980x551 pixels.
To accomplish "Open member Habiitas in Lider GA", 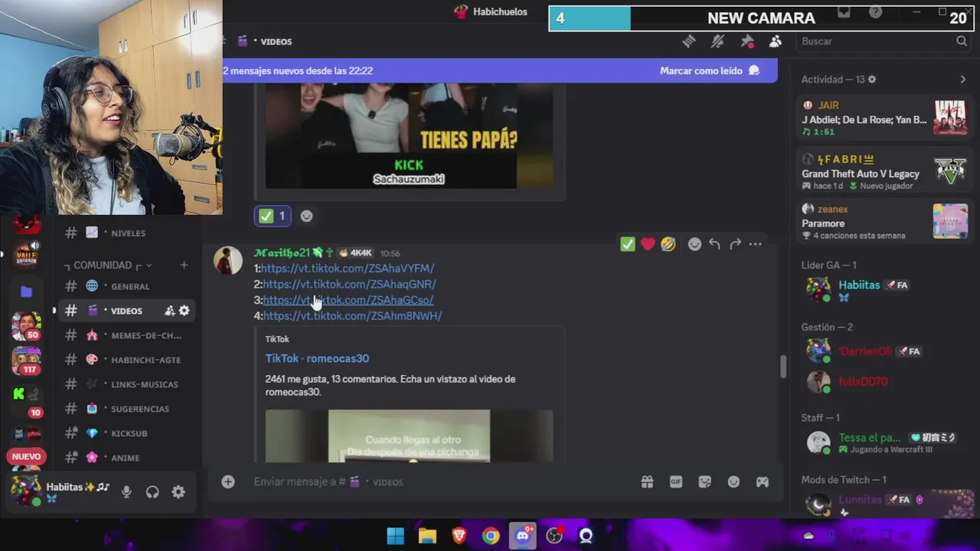I will click(x=884, y=289).
